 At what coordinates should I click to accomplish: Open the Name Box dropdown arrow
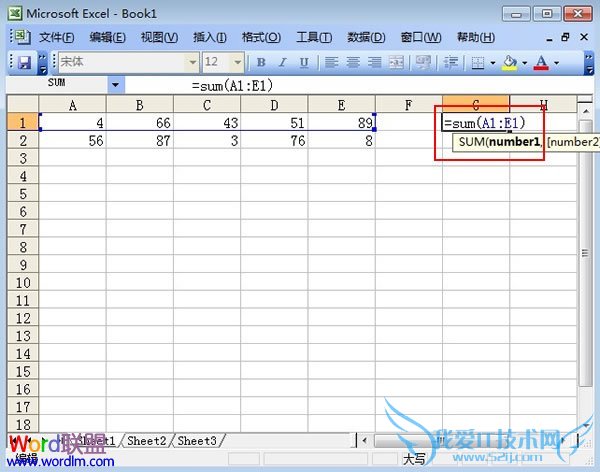click(116, 85)
